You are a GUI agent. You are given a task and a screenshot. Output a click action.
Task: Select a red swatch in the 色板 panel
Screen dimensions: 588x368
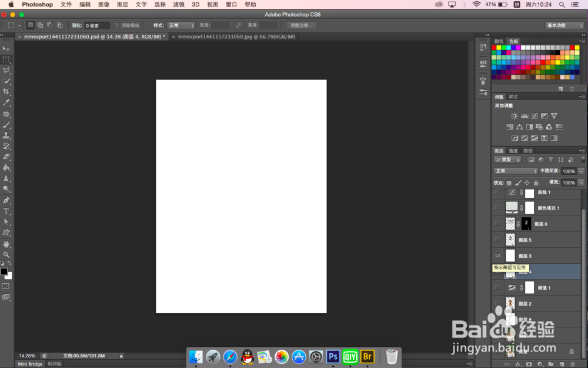pos(494,48)
